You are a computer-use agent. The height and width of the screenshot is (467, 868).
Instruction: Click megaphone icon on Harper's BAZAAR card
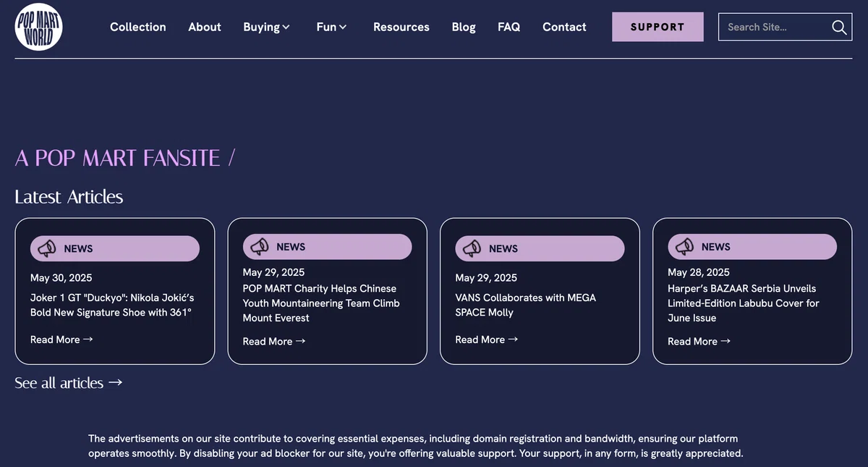click(x=685, y=247)
